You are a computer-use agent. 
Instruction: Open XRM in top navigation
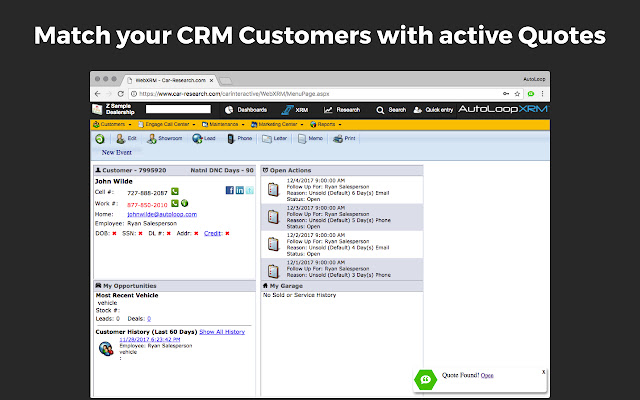295,110
